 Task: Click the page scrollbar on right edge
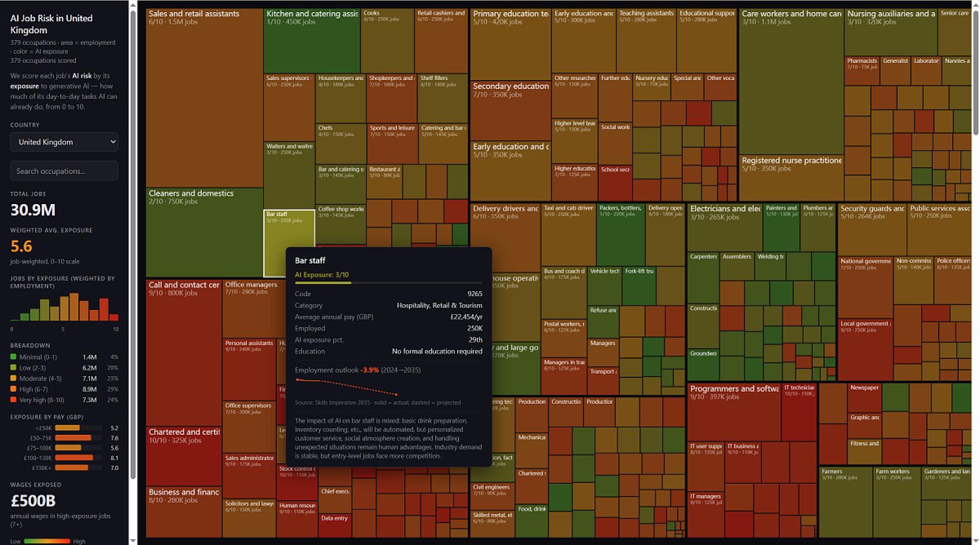point(976,73)
